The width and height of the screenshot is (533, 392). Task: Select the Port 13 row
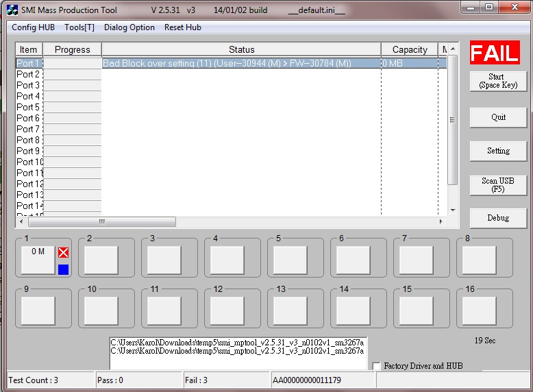(x=231, y=195)
